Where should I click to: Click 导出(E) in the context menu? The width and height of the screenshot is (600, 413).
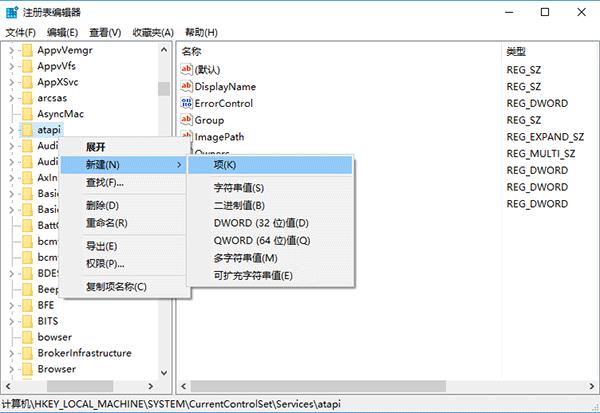(x=101, y=246)
